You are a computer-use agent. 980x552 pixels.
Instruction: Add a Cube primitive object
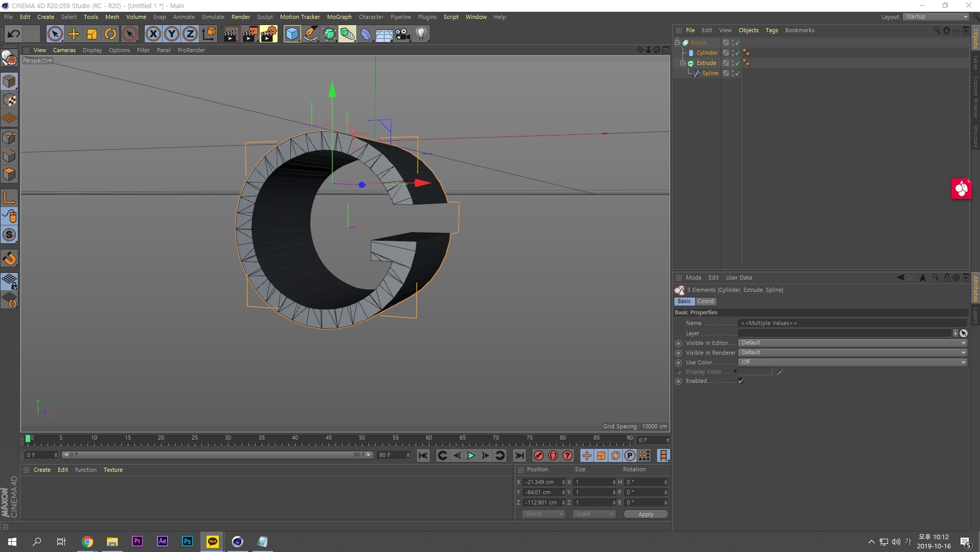pos(292,34)
